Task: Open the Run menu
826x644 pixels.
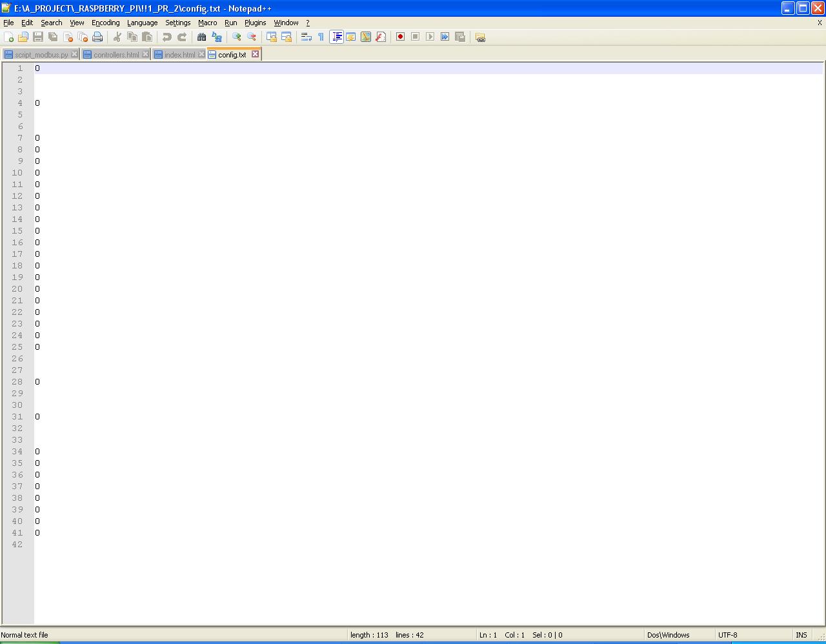Action: (231, 23)
